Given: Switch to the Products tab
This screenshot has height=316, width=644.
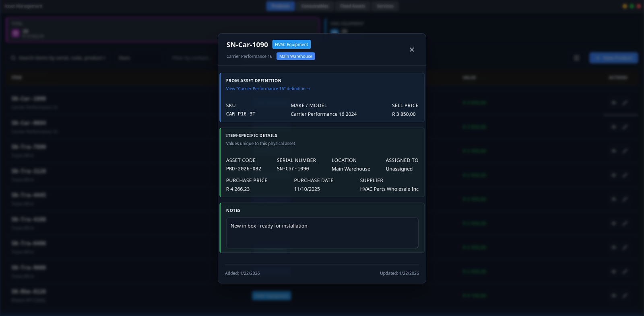Looking at the screenshot, I should tap(280, 6).
